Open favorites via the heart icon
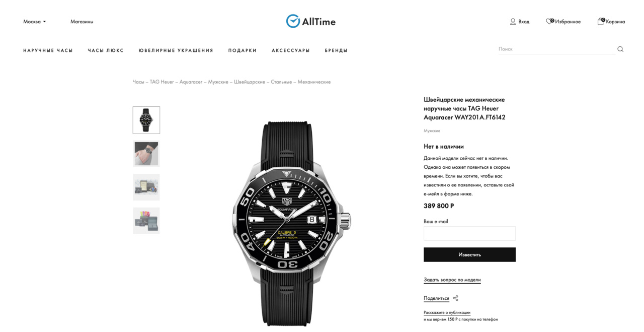Screen dimensions: 644x332 click(549, 22)
